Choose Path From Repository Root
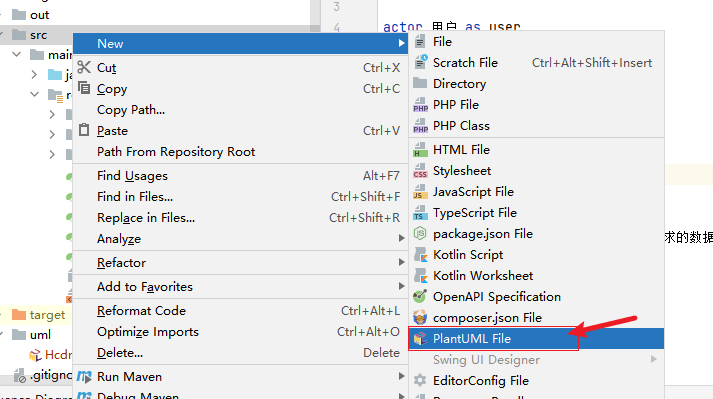This screenshot has height=399, width=713. point(241,152)
